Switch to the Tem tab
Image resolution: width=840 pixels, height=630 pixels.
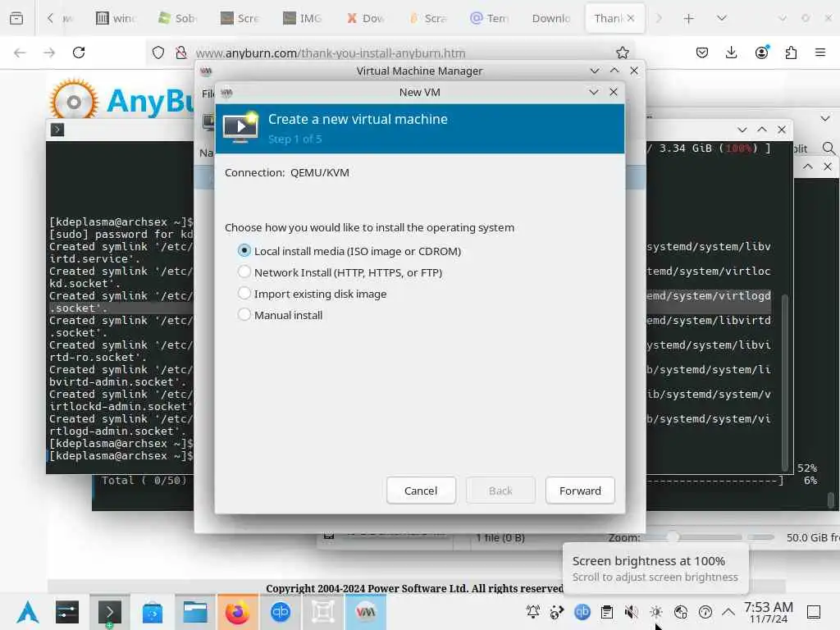489,18
